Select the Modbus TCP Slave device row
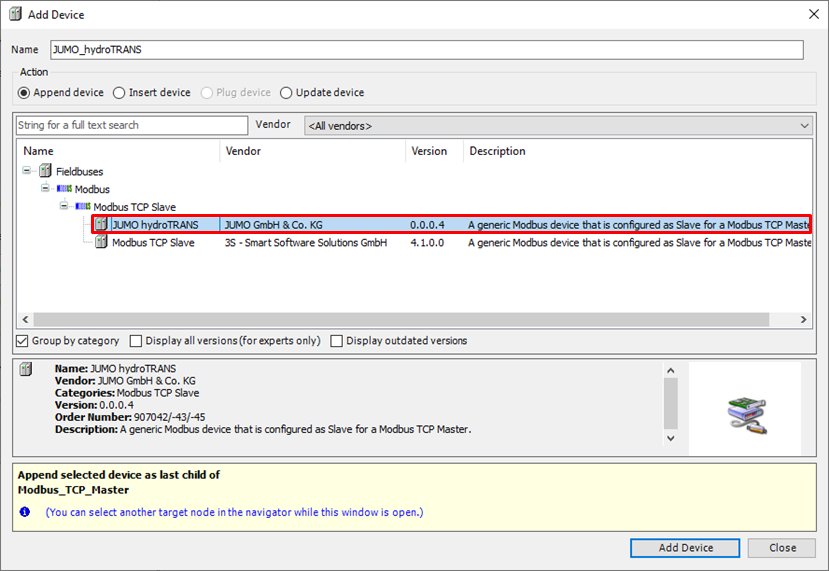 click(453, 243)
